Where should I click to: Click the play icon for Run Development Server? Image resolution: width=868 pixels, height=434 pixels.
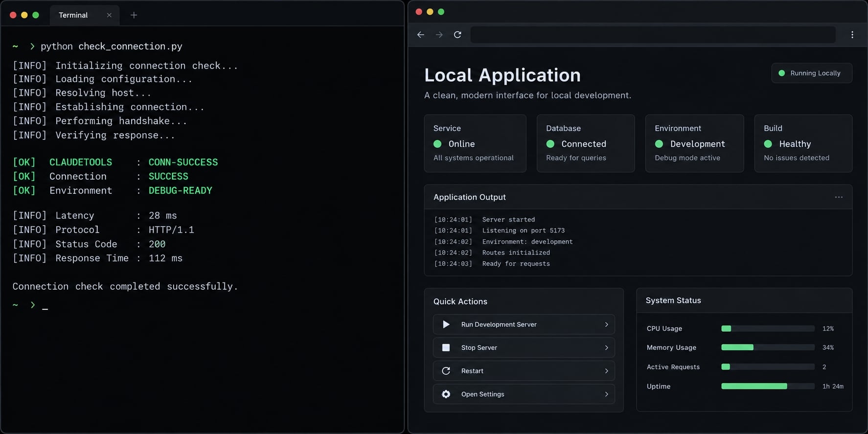pos(446,324)
